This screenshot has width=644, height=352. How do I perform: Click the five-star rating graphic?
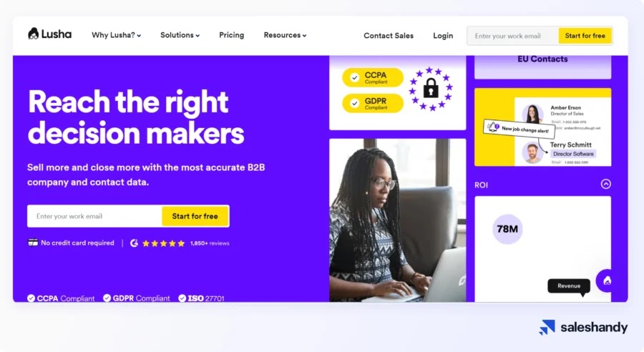(x=163, y=243)
